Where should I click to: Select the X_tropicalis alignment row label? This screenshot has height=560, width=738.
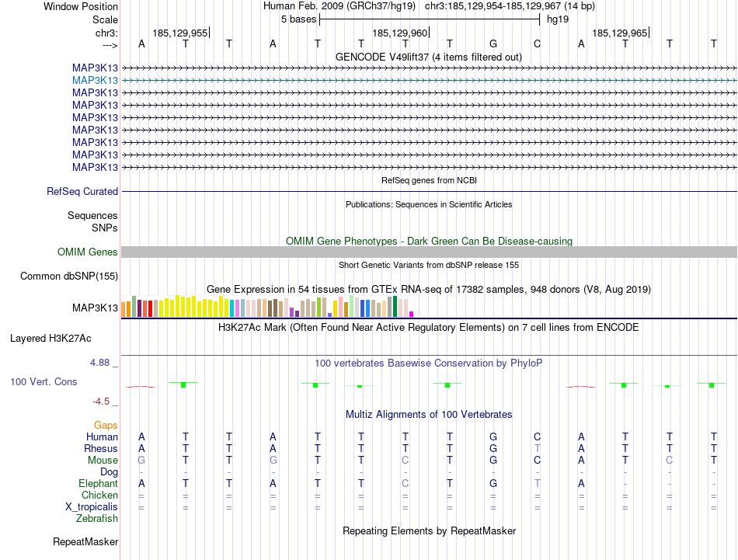tap(92, 507)
